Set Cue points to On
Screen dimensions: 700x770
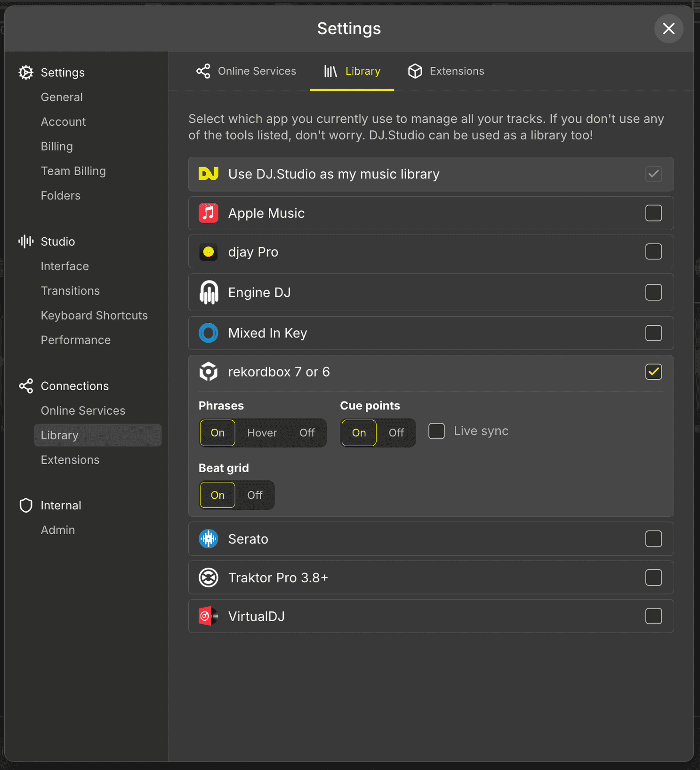(x=359, y=433)
